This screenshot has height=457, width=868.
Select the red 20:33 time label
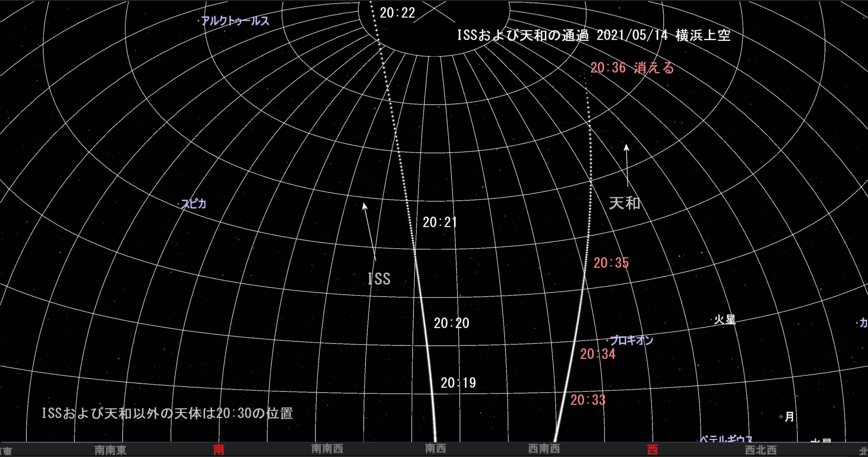tap(588, 400)
